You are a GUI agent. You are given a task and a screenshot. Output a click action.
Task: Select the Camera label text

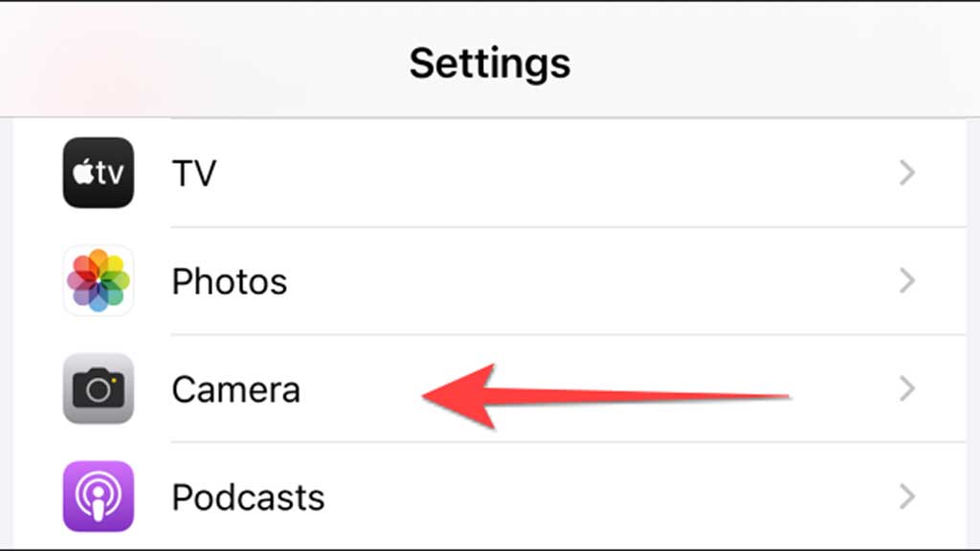235,389
